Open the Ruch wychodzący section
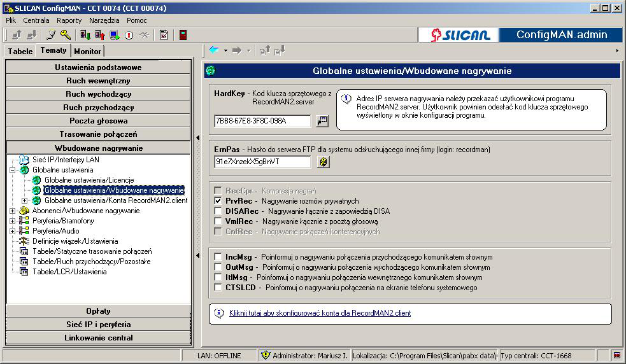Screen dimensions: 626x364 (98, 94)
